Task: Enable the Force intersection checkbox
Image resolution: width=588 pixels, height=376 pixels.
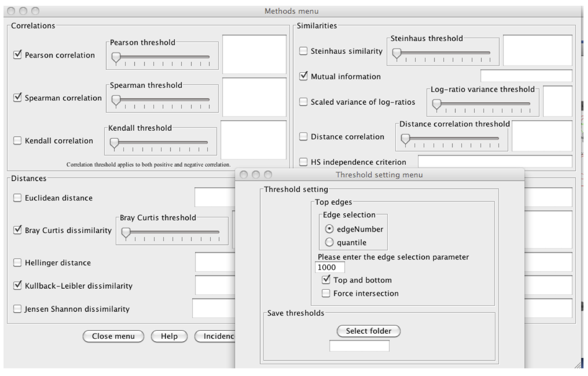Action: pyautogui.click(x=326, y=293)
